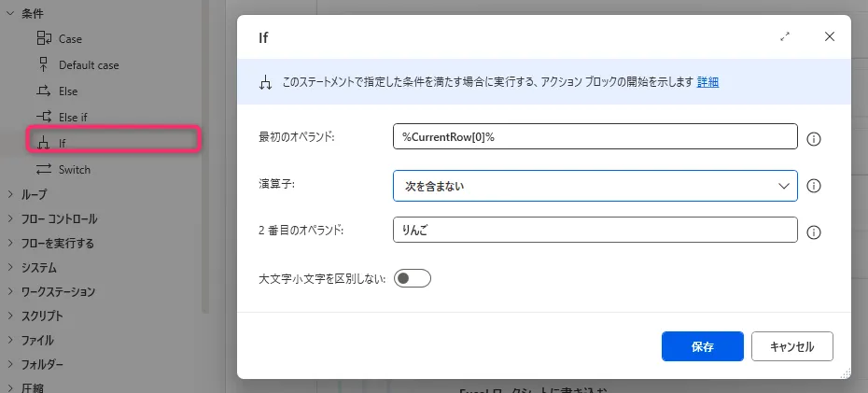The width and height of the screenshot is (868, 393).
Task: Click the Else action icon
Action: tap(43, 91)
